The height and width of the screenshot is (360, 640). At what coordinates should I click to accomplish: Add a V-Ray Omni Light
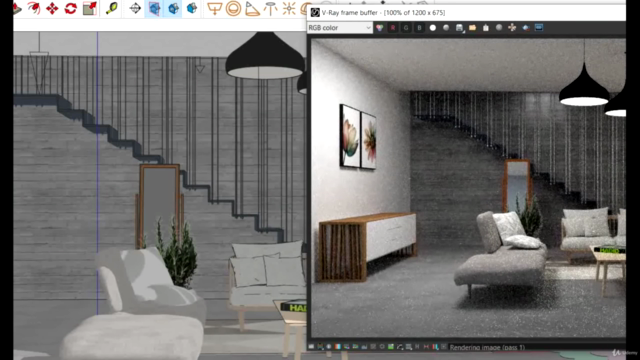[x=289, y=8]
